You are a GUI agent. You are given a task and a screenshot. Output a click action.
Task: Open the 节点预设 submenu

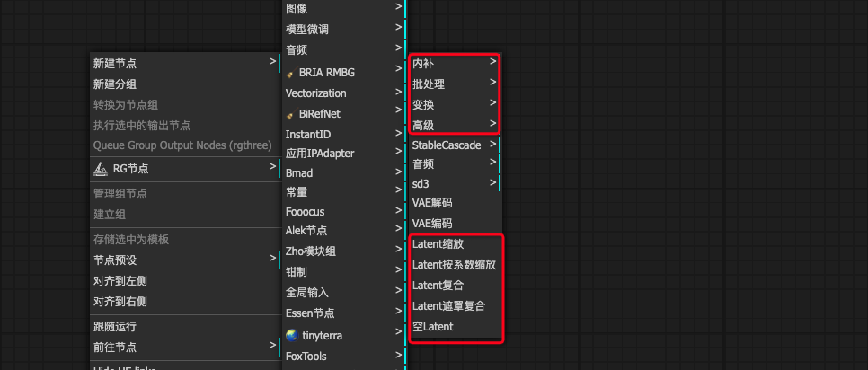pos(185,260)
